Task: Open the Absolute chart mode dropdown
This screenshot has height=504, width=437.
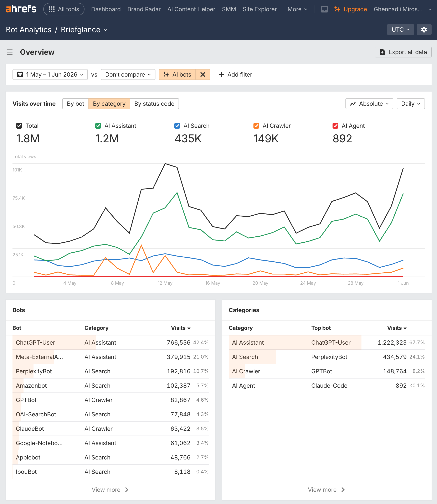Action: coord(369,104)
